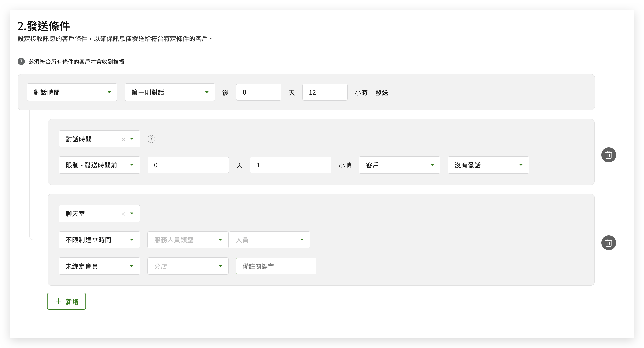
Task: Click the 備註關鍵字 input field
Action: click(x=276, y=266)
